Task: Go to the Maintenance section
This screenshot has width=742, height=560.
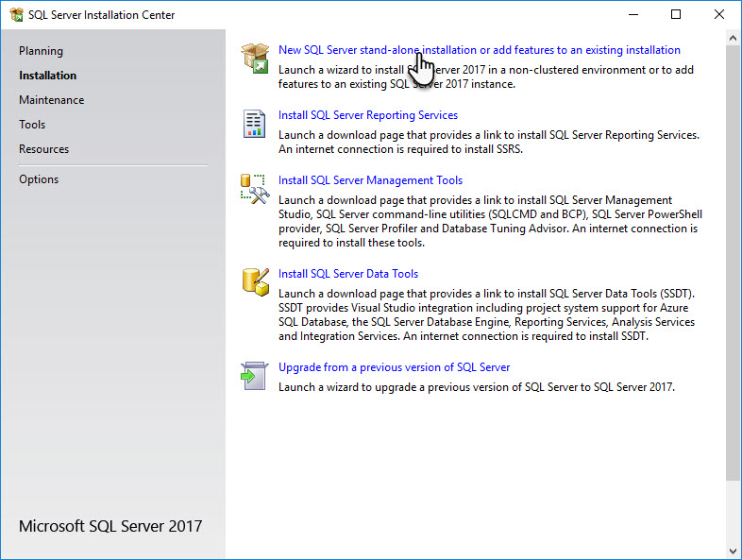Action: (x=52, y=100)
